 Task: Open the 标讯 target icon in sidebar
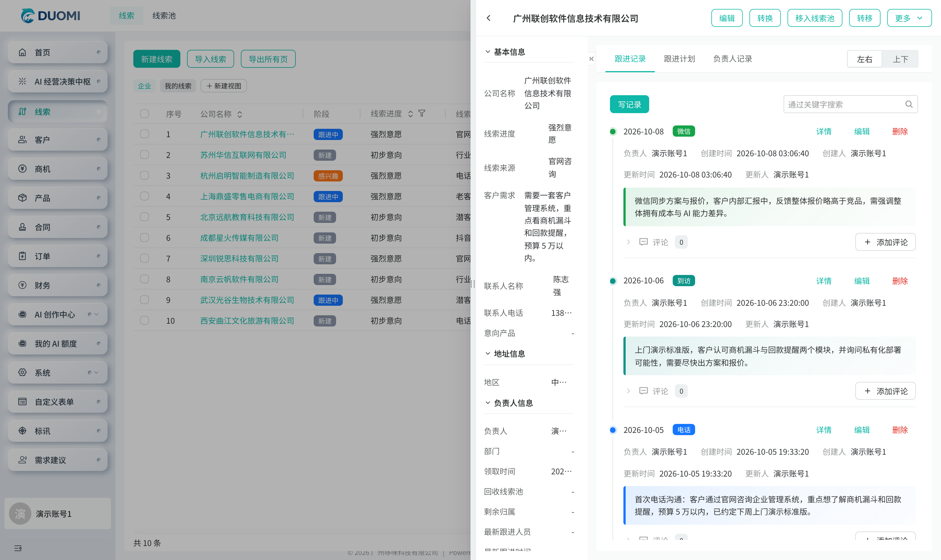click(23, 431)
